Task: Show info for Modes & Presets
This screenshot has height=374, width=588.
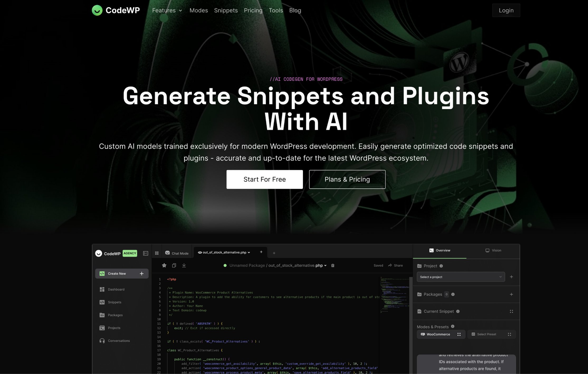Action: coord(453,326)
